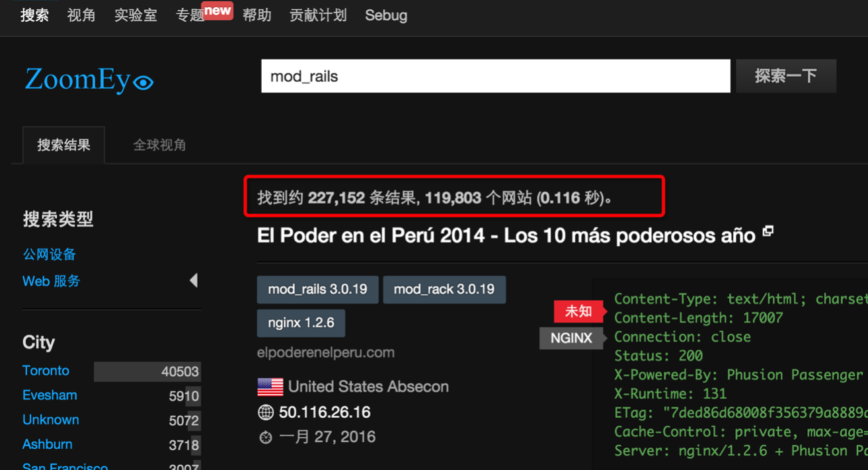This screenshot has width=868, height=470.
Task: Open the 搜索 nav menu item
Action: [34, 15]
